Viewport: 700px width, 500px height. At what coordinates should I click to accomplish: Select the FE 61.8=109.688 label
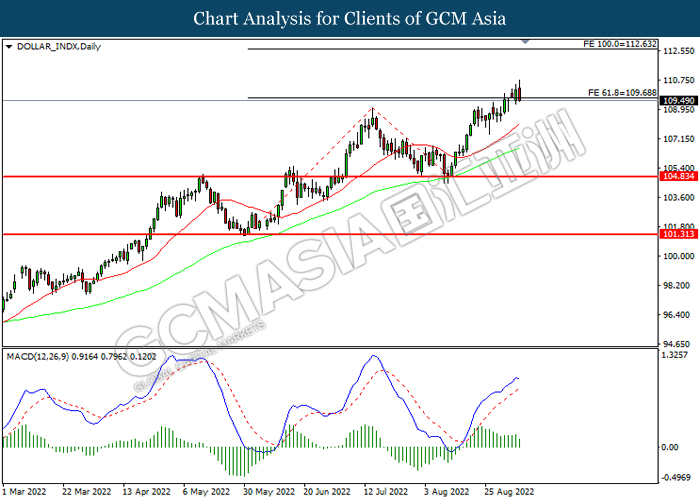[x=622, y=92]
